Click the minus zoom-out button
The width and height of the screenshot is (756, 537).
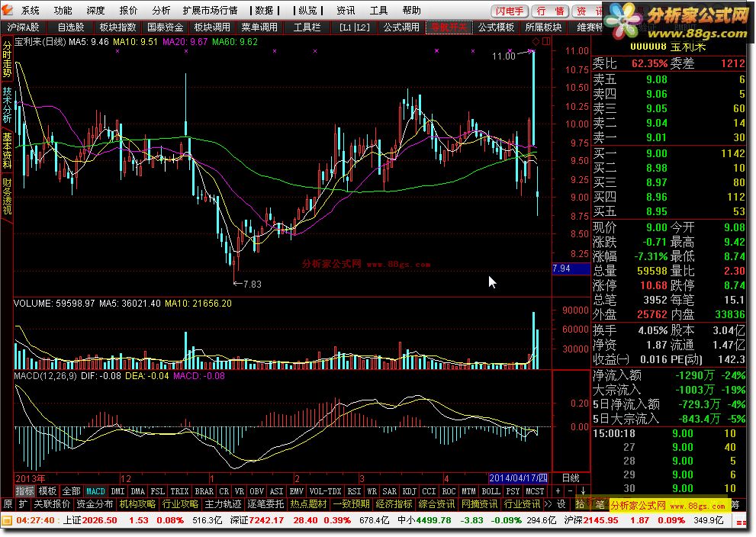570,491
